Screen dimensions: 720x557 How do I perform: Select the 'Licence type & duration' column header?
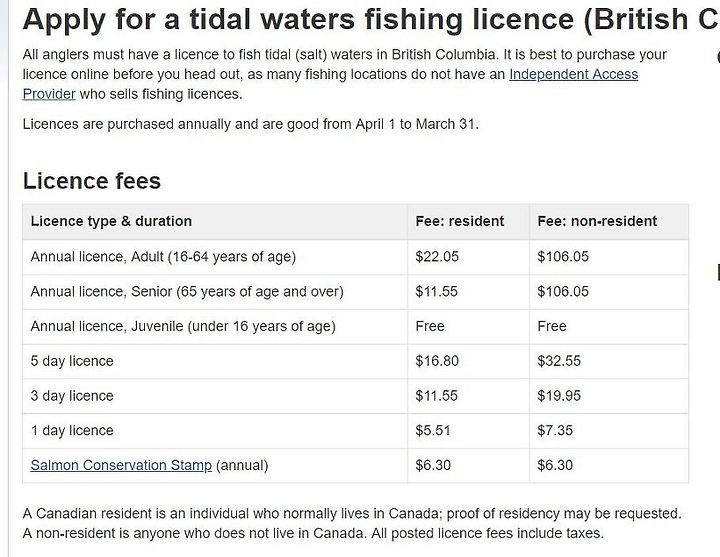click(x=111, y=221)
